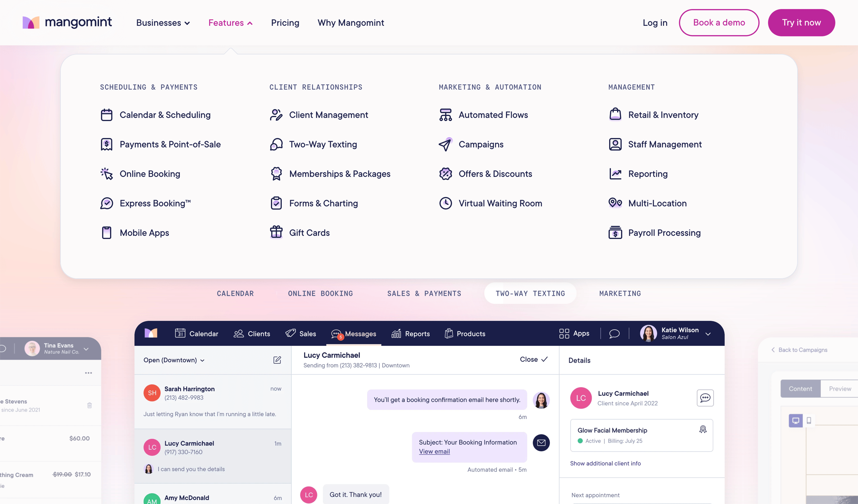Expand the Businesses menu
Viewport: 858px width, 504px height.
163,23
